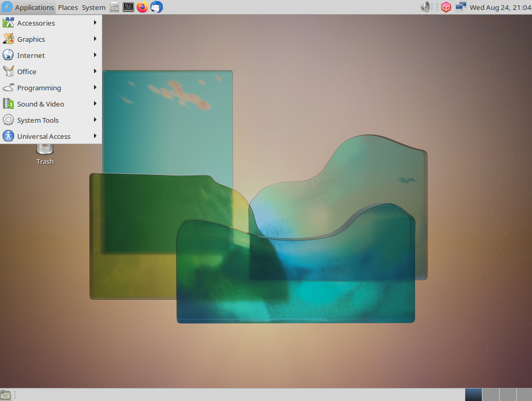Expand the System Tools submenu

(37, 120)
